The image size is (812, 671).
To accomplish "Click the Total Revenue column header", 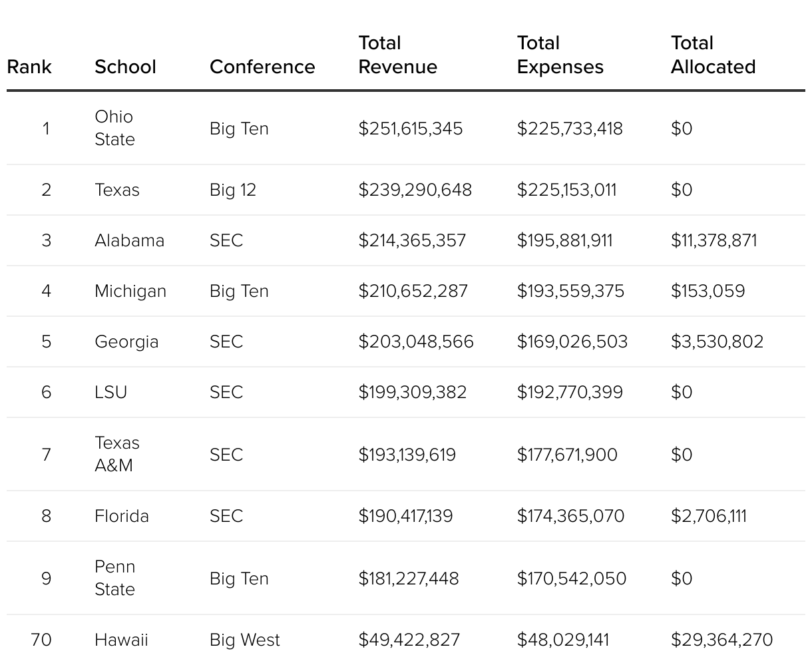I will 397,55.
